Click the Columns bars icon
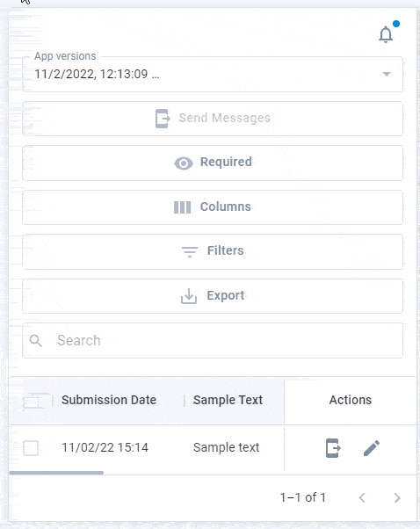 pyautogui.click(x=182, y=207)
